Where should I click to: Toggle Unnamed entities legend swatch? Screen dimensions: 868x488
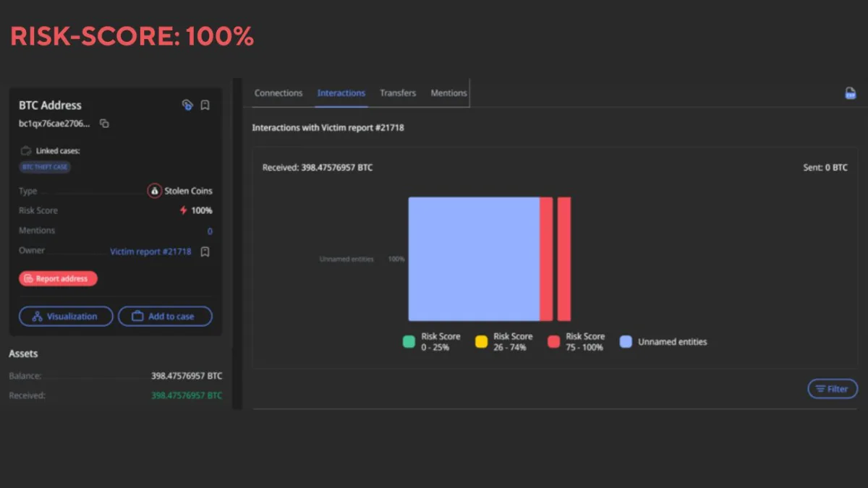(626, 342)
